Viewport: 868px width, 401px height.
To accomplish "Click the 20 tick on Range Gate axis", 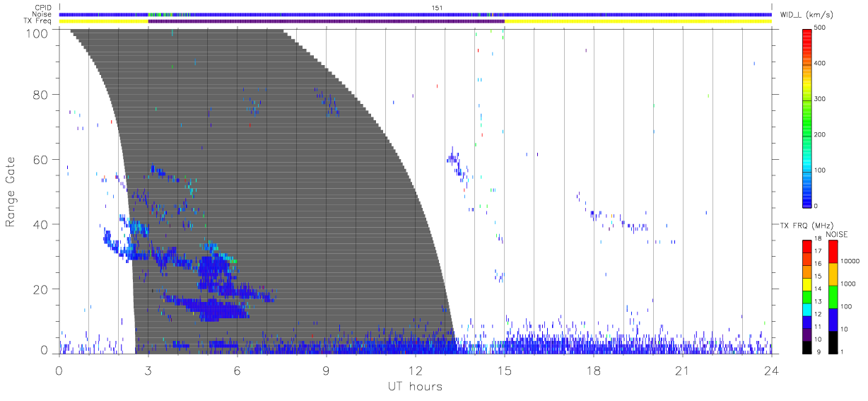I will pos(41,290).
